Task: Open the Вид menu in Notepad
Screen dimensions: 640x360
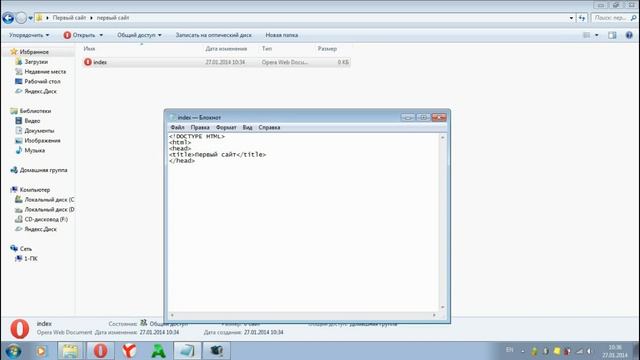Action: pyautogui.click(x=247, y=127)
